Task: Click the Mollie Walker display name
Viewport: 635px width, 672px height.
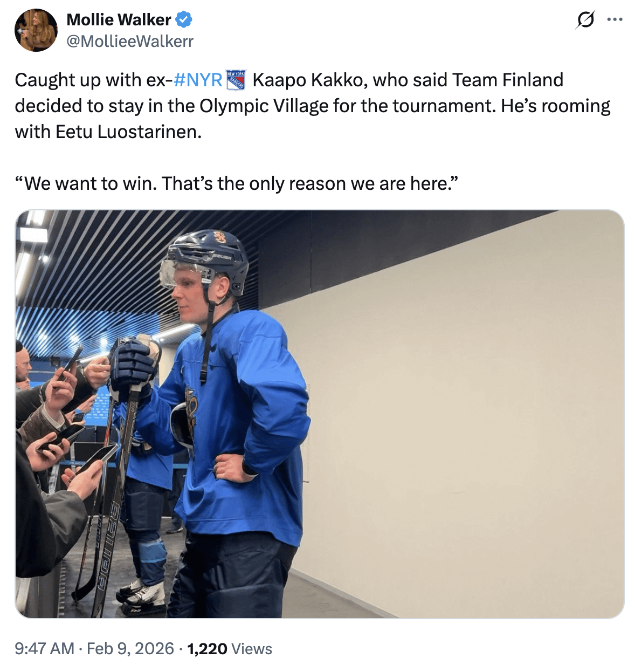Action: coord(119,20)
